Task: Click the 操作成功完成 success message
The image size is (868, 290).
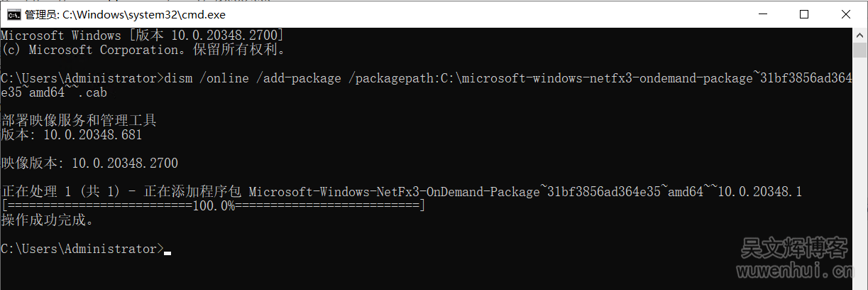Action: click(47, 220)
